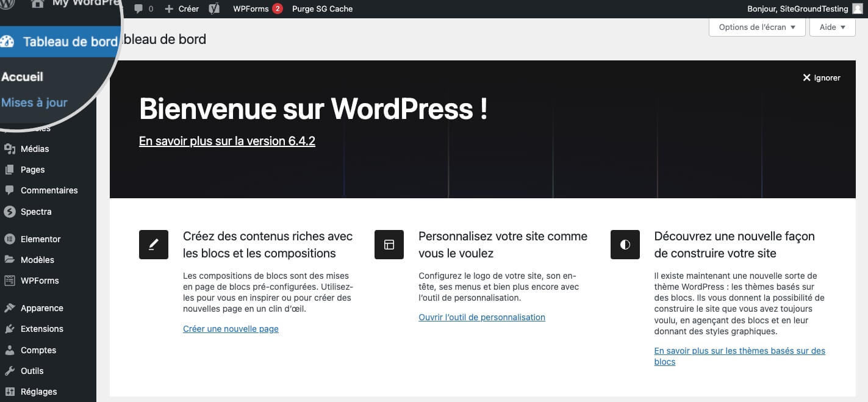Open En savoir plus sur la version 6.4.2
This screenshot has height=402, width=868.
click(x=227, y=141)
